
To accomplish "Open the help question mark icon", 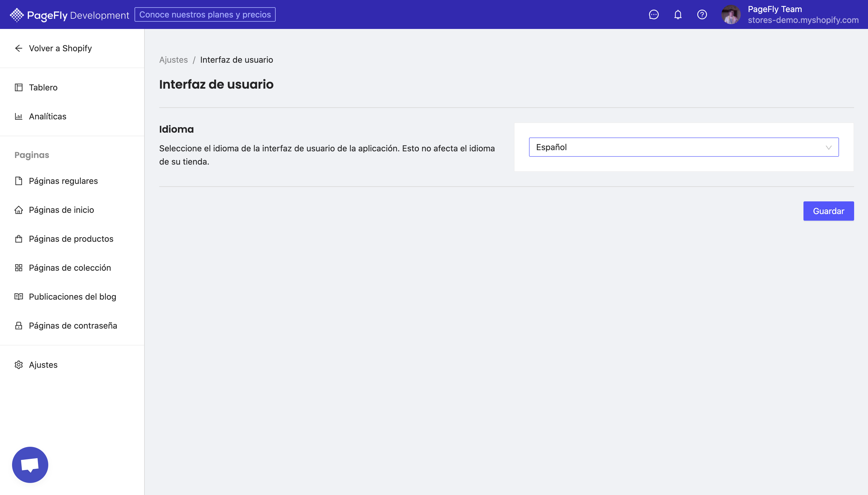I will point(702,14).
